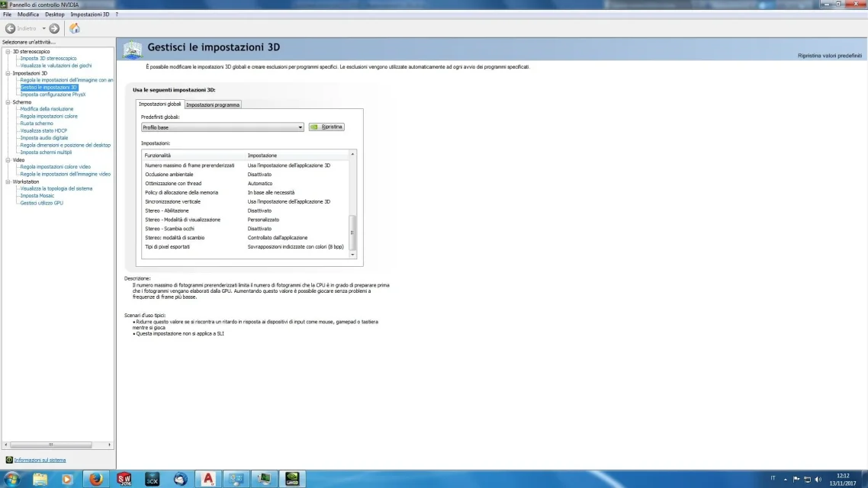
Task: Open the network status tray icon
Action: pyautogui.click(x=807, y=479)
